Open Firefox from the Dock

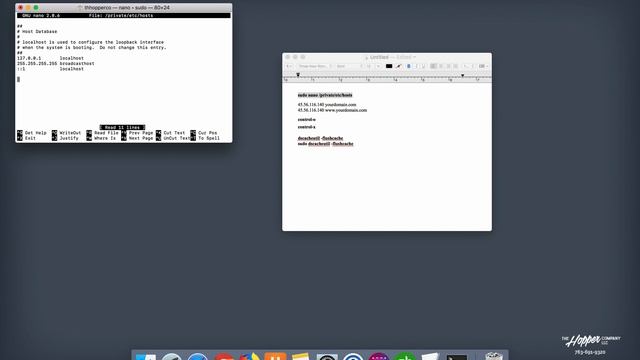tap(249, 357)
